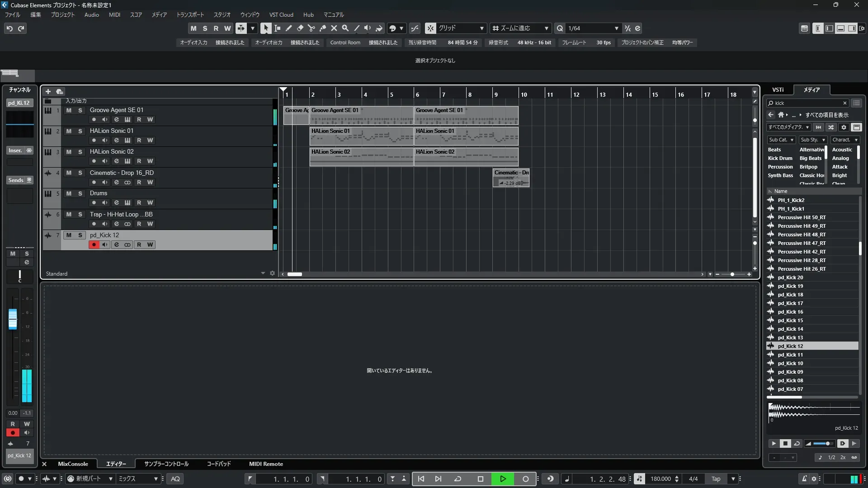Click the Undo arrow icon

click(9, 28)
